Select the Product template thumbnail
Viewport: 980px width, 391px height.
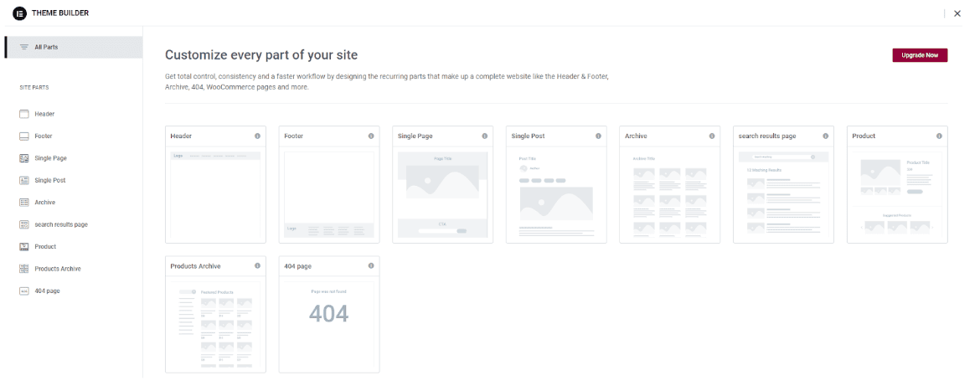pyautogui.click(x=898, y=194)
